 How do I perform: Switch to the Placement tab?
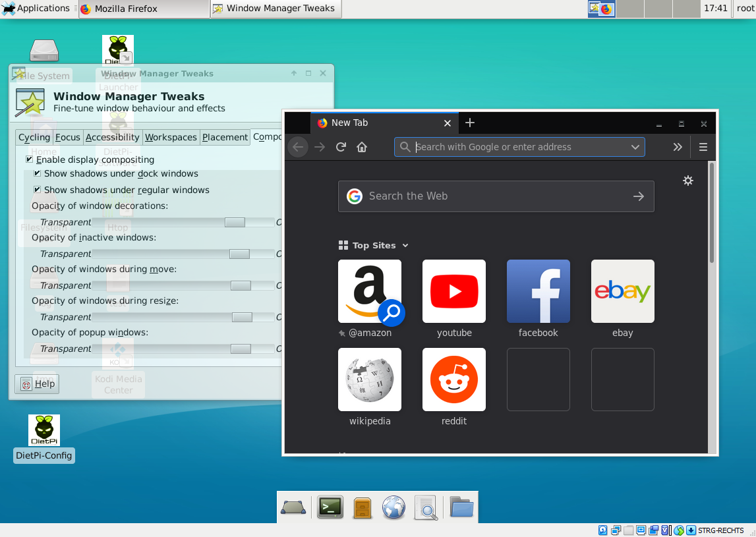pyautogui.click(x=225, y=138)
